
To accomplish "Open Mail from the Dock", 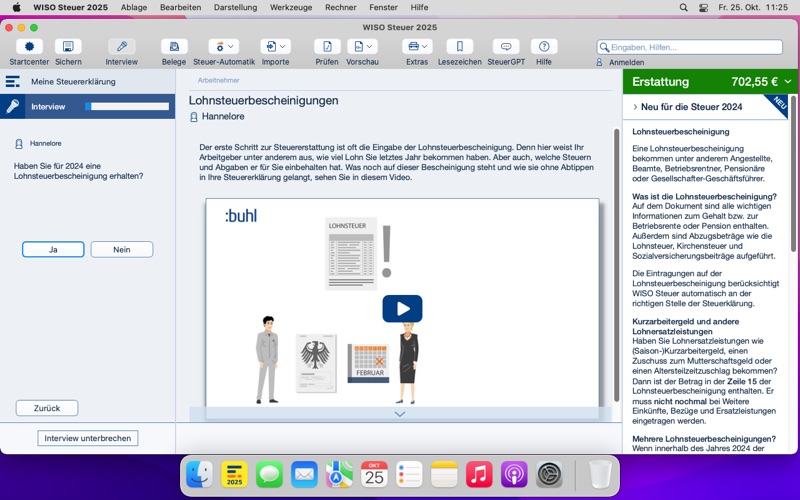I will coord(304,474).
